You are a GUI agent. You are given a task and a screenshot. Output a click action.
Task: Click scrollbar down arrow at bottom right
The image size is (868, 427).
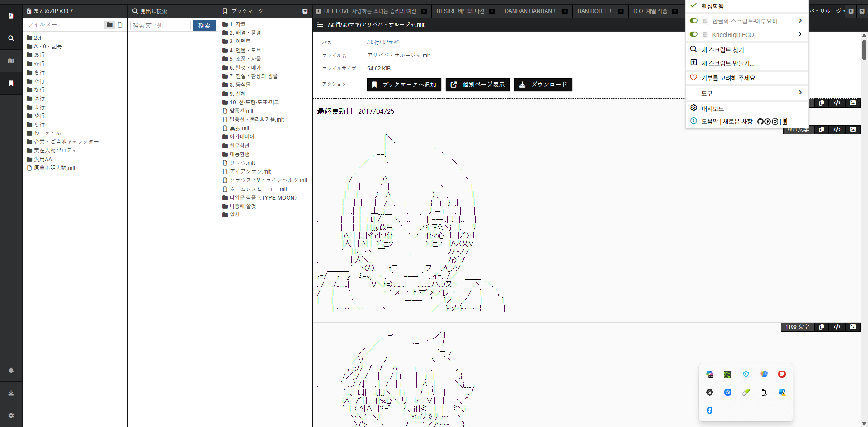864,423
